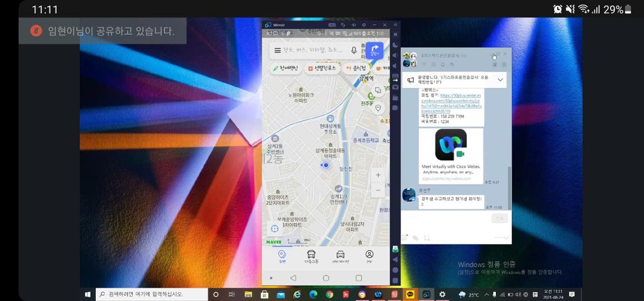Open the KakaoTalk emoticon picker
Image resolution: width=644 pixels, height=301 pixels.
point(405,238)
